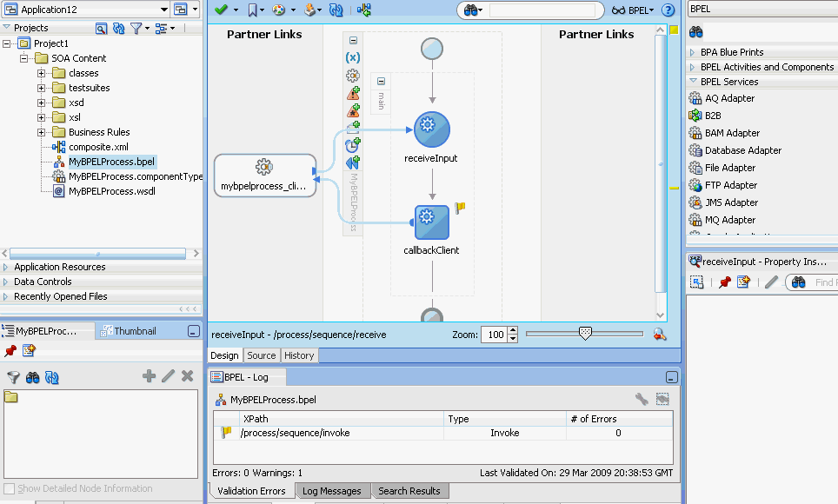Image resolution: width=838 pixels, height=504 pixels.
Task: Open the Application12 dropdown
Action: point(164,10)
